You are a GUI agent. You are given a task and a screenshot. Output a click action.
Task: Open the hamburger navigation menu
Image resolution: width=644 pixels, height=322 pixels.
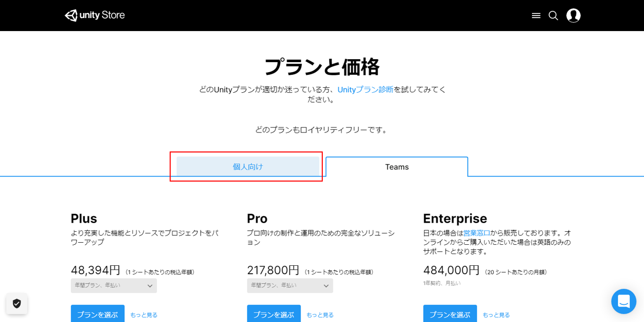pyautogui.click(x=536, y=16)
